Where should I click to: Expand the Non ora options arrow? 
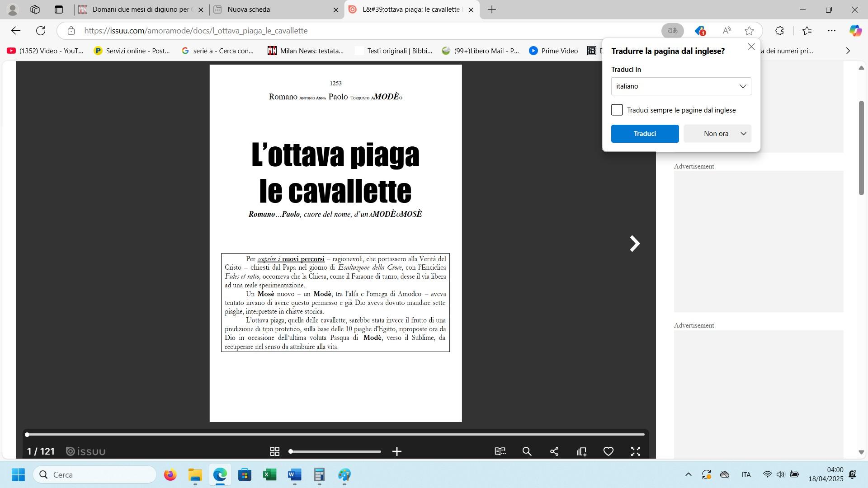(x=743, y=134)
